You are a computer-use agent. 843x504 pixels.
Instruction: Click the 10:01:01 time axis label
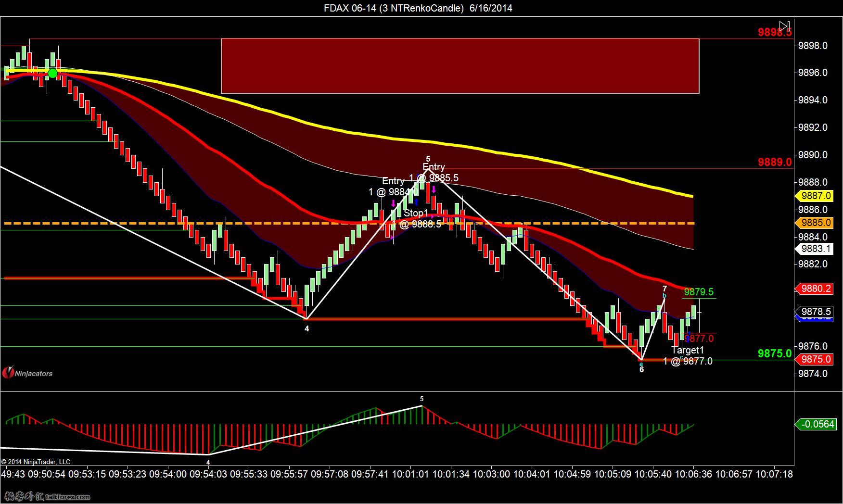coord(410,474)
